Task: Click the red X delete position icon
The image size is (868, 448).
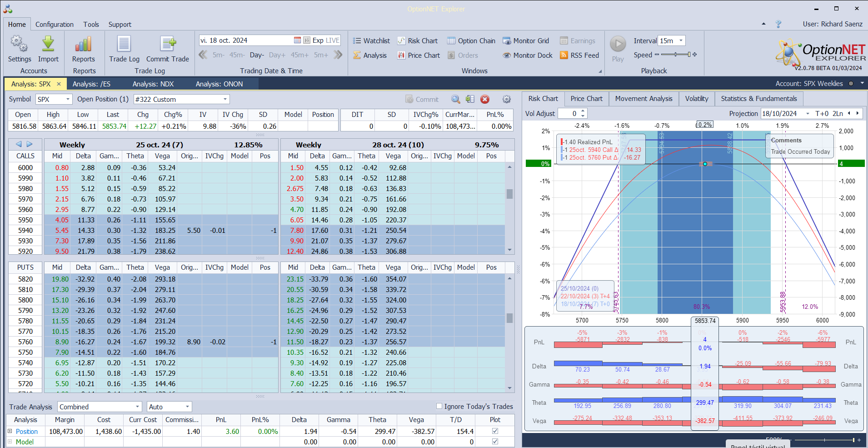Action: point(485,99)
